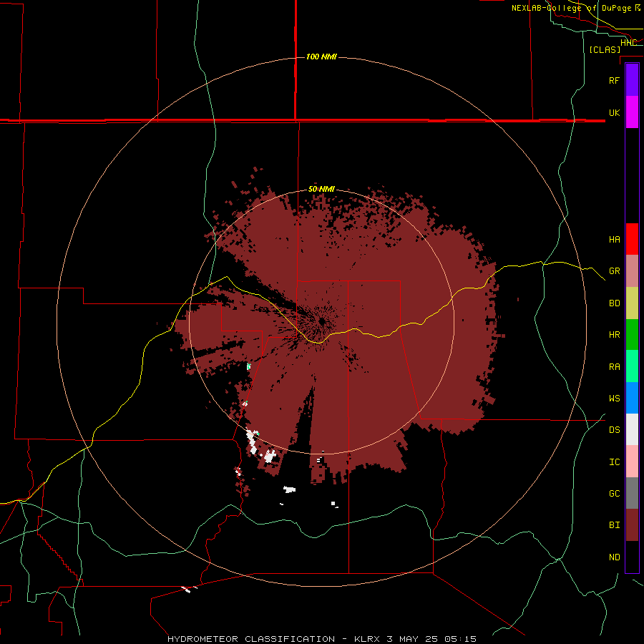Click the 'ND' legend label

(x=615, y=557)
